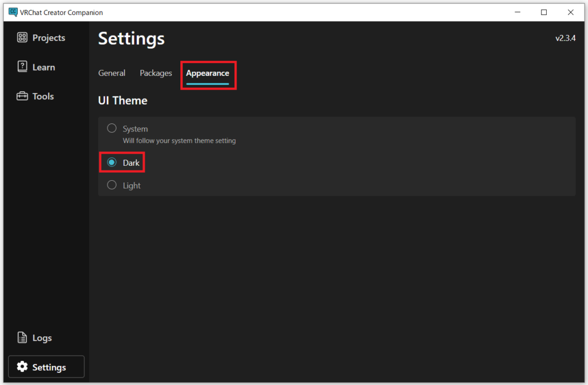Open the Projects grid icon in sidebar
588x385 pixels.
[x=22, y=37]
